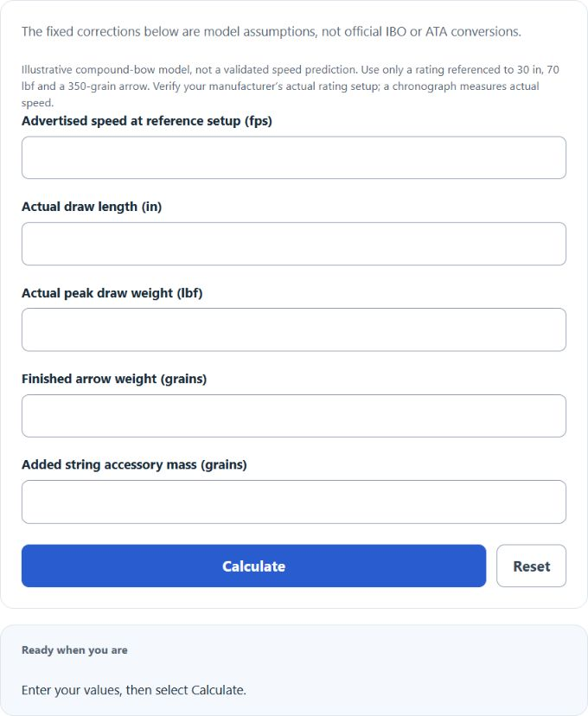Click the 'Illustrative compound-bow model' note text
588x716 pixels.
(x=291, y=86)
